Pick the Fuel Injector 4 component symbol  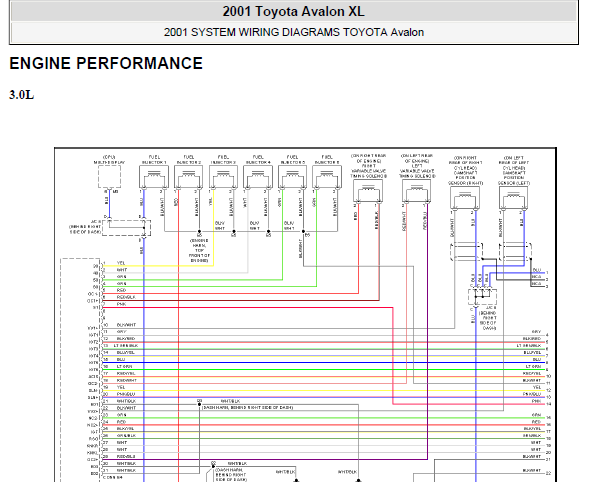(x=258, y=177)
